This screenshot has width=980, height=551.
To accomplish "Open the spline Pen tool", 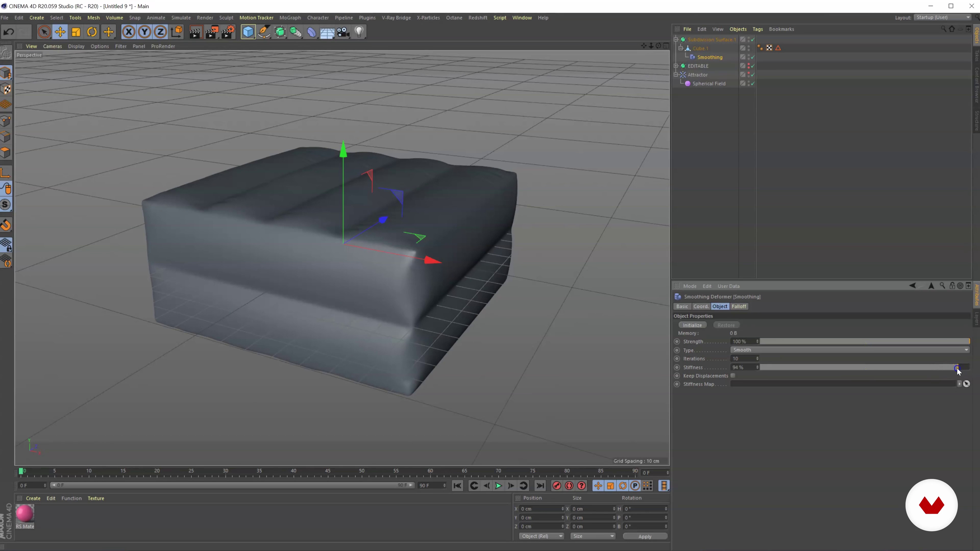I will pyautogui.click(x=264, y=32).
